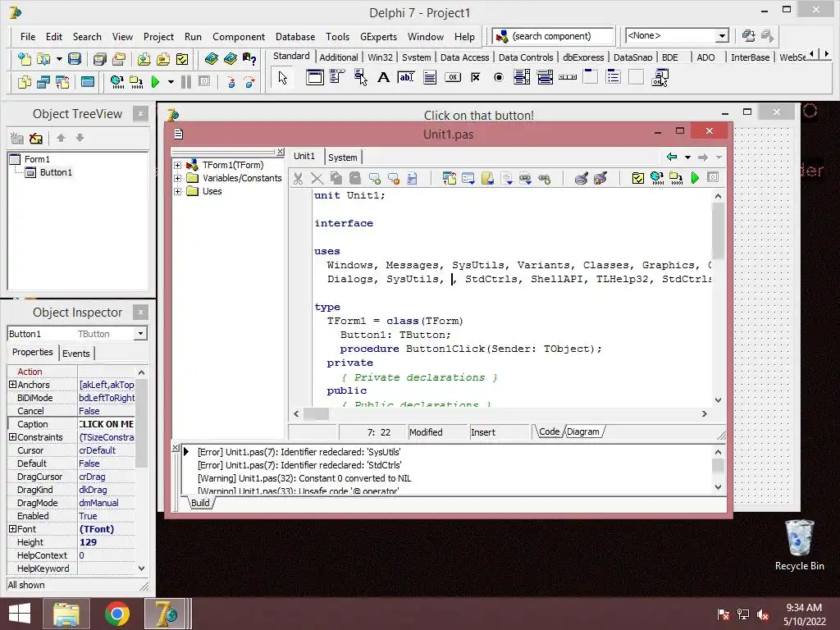Select the PopupMenu component icon

(x=360, y=78)
